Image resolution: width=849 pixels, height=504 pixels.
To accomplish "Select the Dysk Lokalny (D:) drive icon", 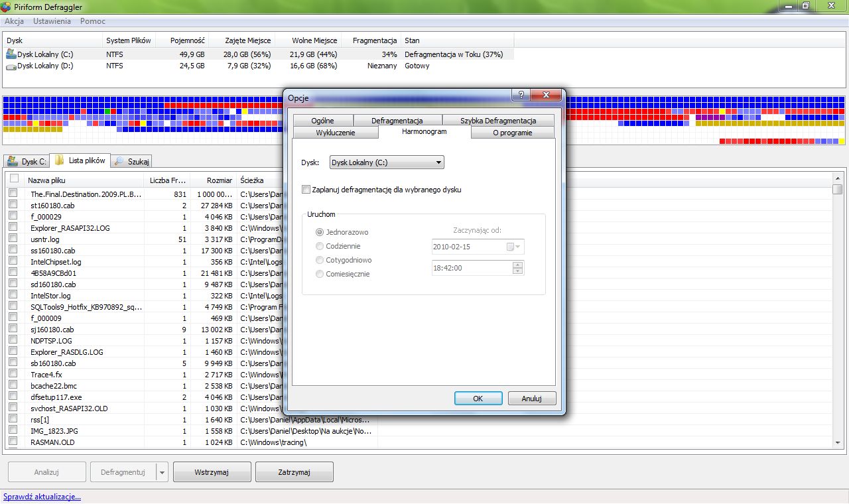I will (11, 66).
